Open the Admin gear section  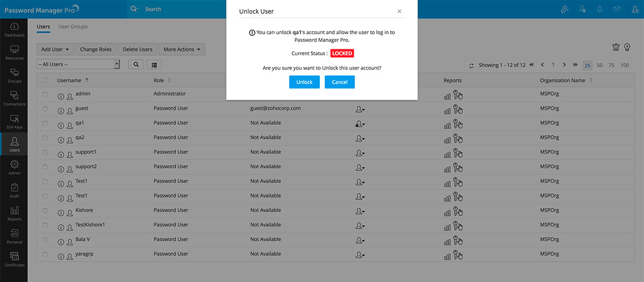[x=14, y=168]
